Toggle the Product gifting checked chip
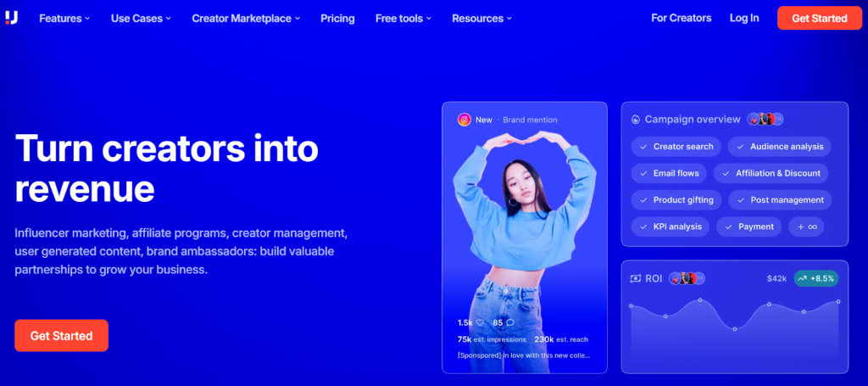The width and height of the screenshot is (868, 386). click(x=676, y=200)
